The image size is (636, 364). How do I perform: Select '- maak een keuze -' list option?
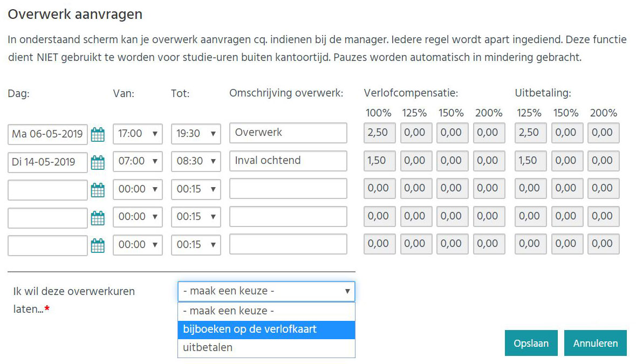pos(266,311)
